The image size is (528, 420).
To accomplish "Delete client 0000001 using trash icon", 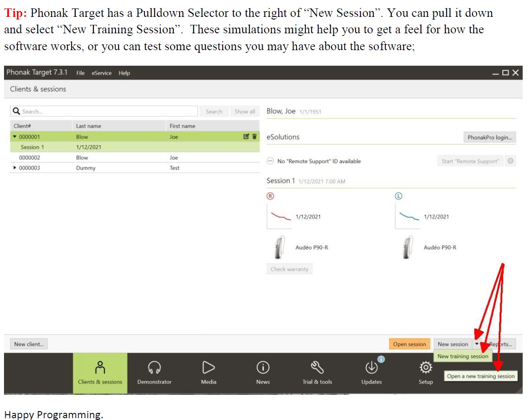I will coord(255,137).
